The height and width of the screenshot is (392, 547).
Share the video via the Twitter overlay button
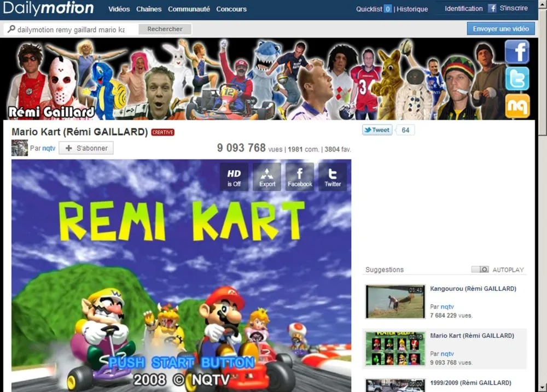333,177
